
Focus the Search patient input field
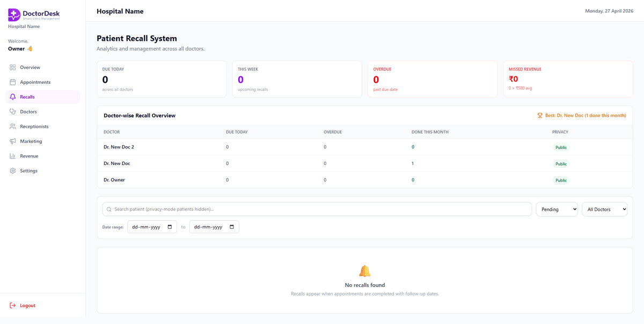pos(317,210)
